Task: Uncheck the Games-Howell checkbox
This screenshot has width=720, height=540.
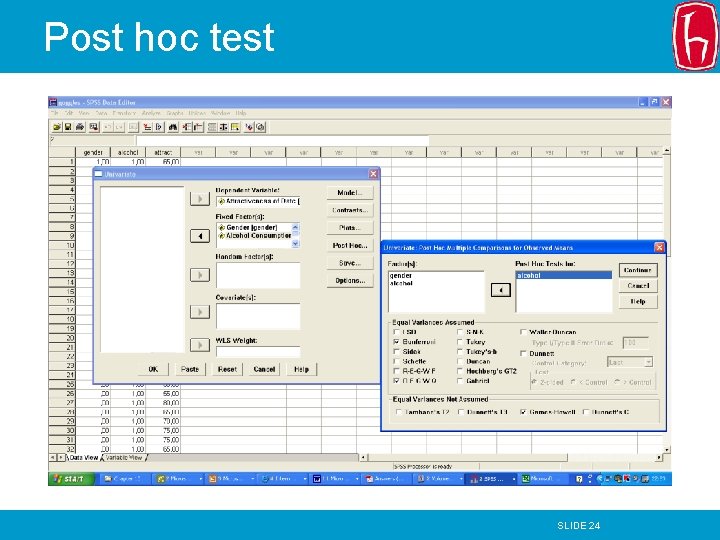Action: pyautogui.click(x=523, y=412)
